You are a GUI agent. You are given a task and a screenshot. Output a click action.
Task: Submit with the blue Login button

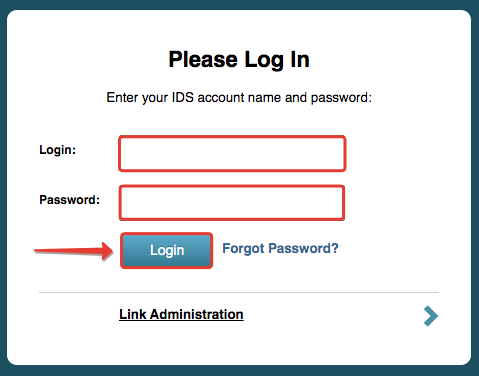coord(167,250)
